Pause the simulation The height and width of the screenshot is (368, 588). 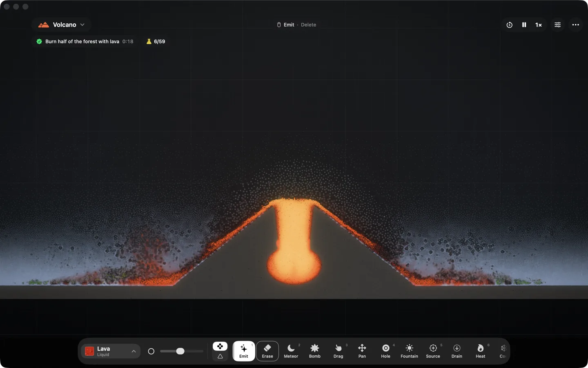(524, 25)
